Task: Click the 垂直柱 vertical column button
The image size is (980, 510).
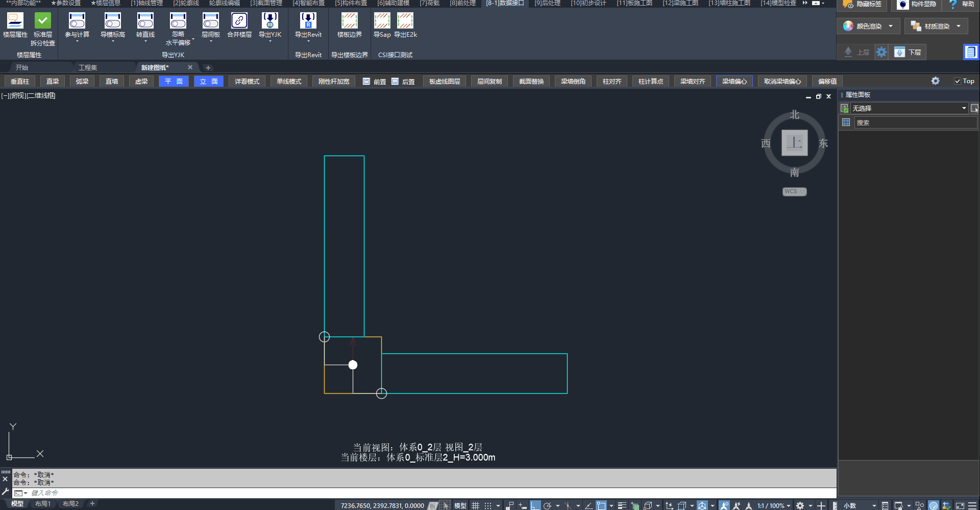Action: [20, 81]
